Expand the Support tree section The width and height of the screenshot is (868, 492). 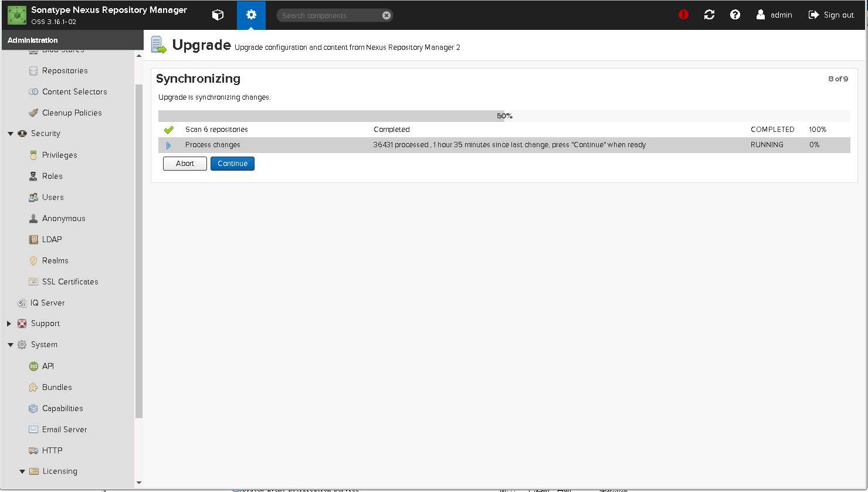click(9, 324)
